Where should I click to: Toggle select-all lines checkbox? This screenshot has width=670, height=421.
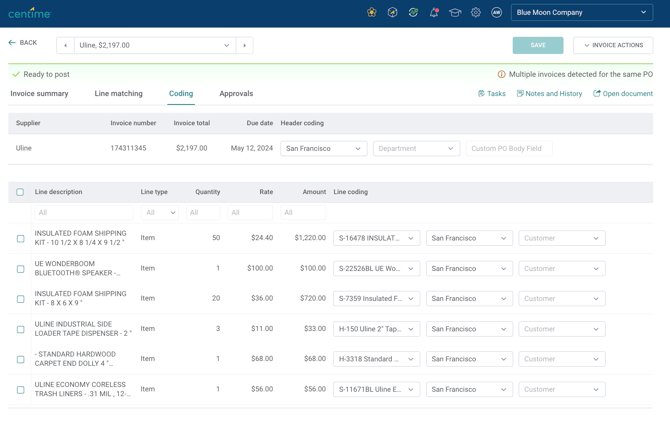pyautogui.click(x=20, y=192)
